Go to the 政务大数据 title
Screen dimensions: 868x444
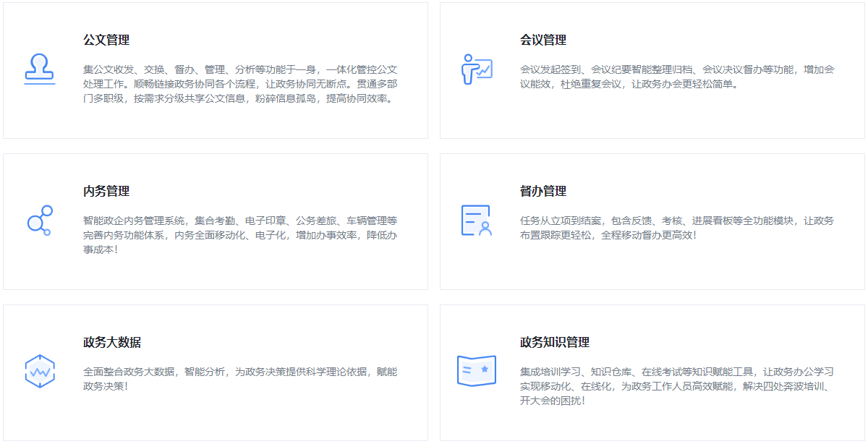pyautogui.click(x=112, y=342)
